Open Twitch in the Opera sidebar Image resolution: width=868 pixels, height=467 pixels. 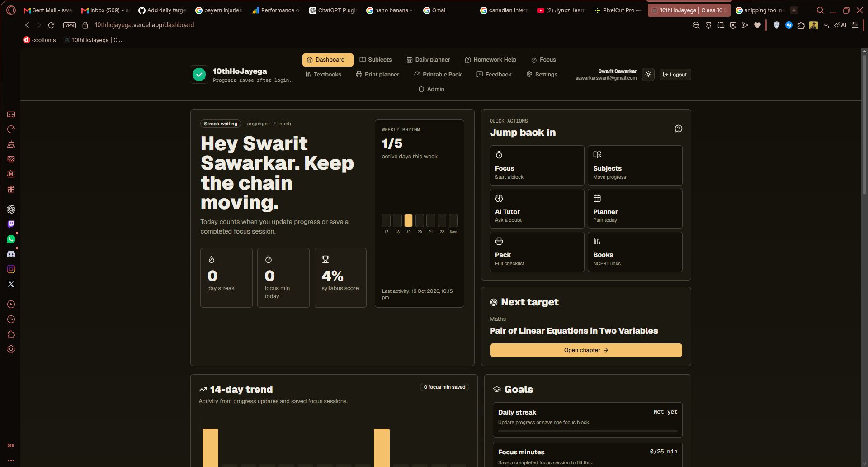(x=11, y=224)
